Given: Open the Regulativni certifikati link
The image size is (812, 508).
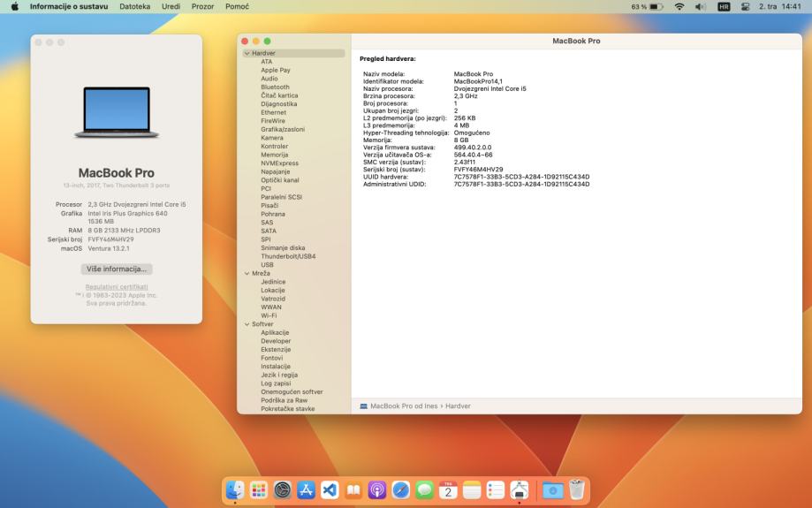Looking at the screenshot, I should pos(117,287).
